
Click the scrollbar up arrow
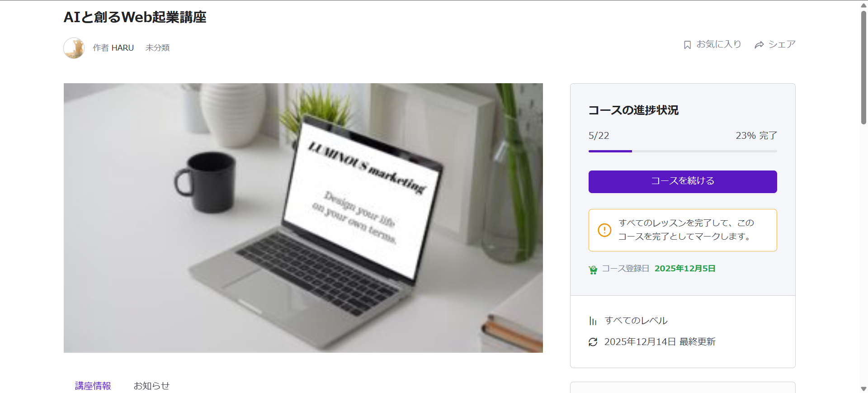(x=863, y=5)
